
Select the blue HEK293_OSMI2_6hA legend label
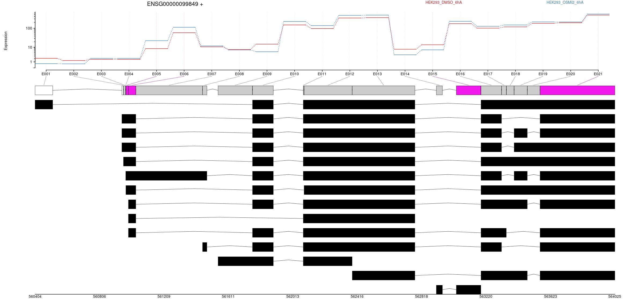coord(565,2)
